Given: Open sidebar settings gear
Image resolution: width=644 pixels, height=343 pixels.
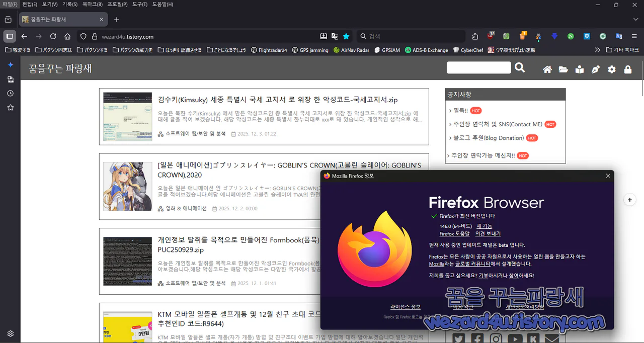Looking at the screenshot, I should (x=10, y=333).
